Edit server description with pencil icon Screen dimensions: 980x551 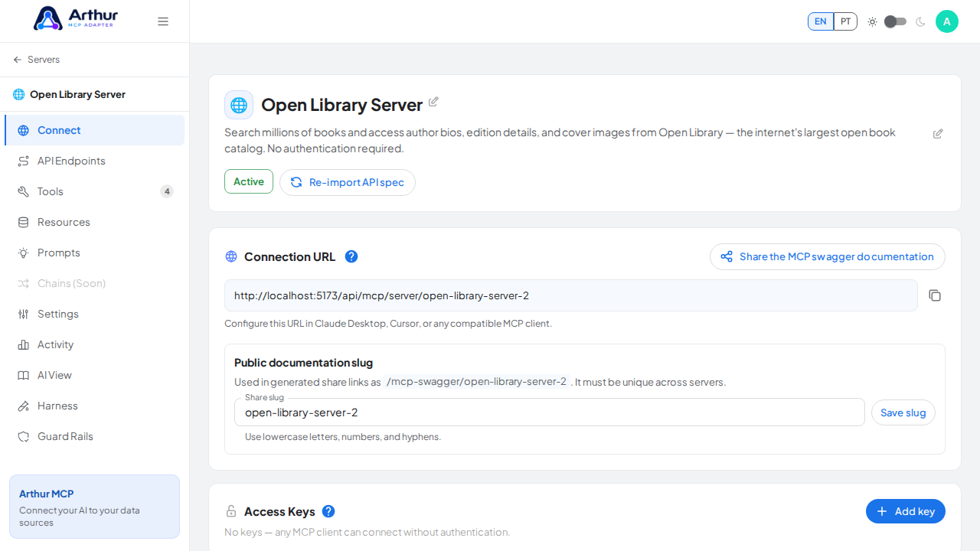pos(938,134)
